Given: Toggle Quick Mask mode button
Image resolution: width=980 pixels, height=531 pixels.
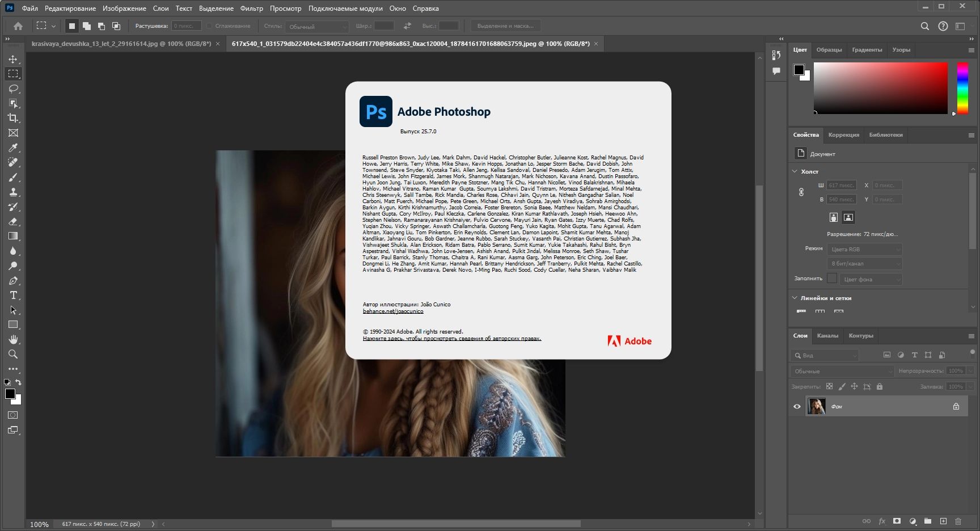Looking at the screenshot, I should pos(13,415).
